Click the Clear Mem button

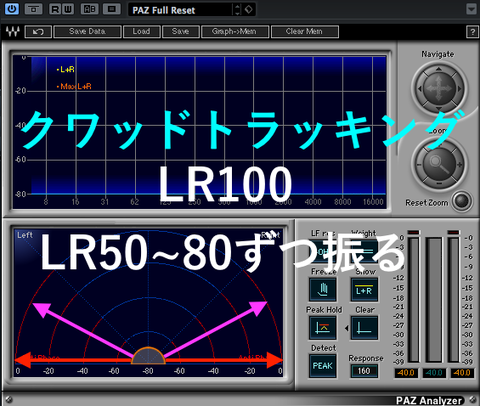[x=305, y=32]
